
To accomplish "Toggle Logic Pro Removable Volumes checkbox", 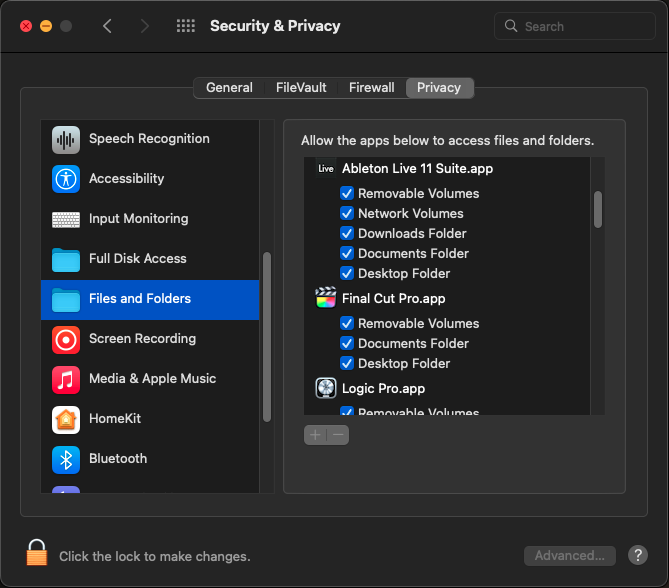I will click(x=347, y=411).
